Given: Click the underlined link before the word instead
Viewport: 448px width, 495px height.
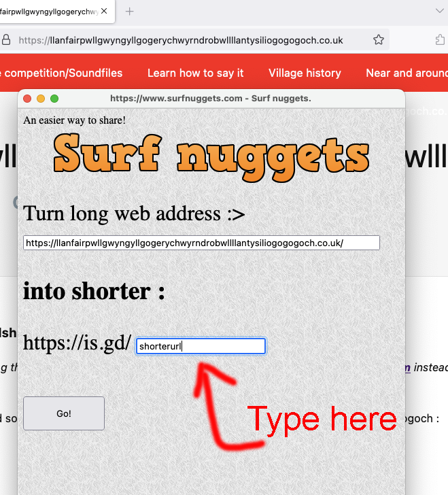Looking at the screenshot, I should 406,367.
